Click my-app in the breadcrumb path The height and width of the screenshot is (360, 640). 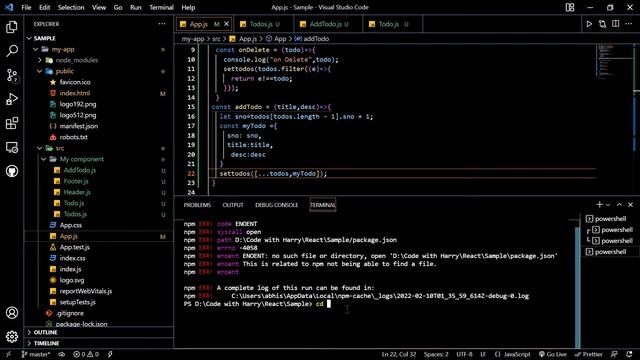coord(193,39)
